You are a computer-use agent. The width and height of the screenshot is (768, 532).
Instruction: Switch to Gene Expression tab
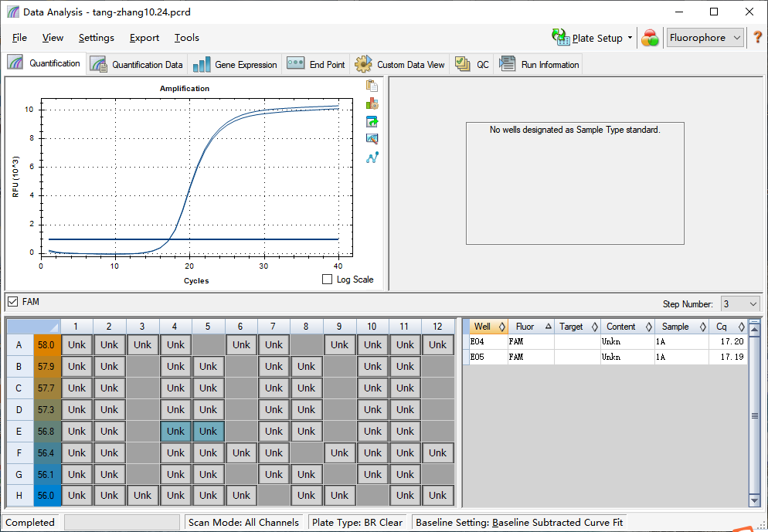click(235, 64)
